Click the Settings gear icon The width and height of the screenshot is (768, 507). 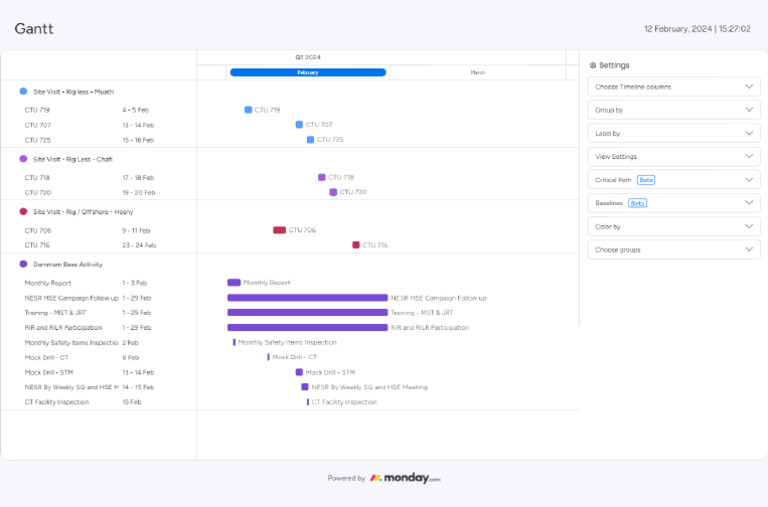pyautogui.click(x=593, y=65)
